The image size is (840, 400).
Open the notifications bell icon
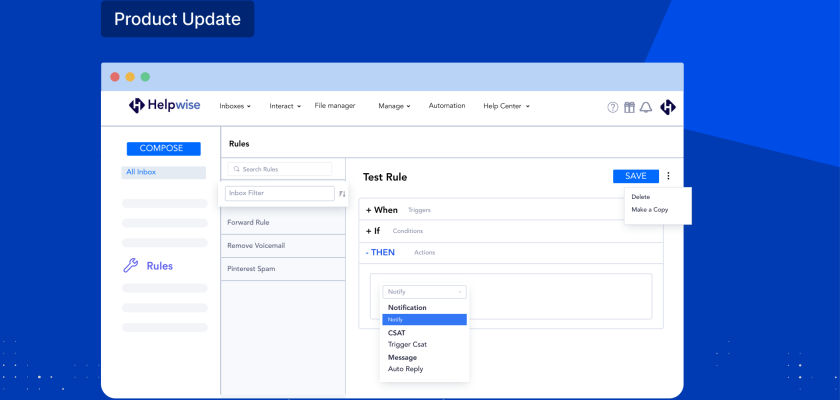646,107
